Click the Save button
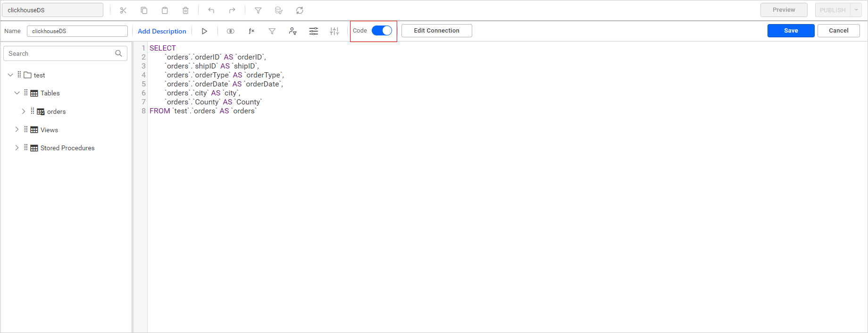The width and height of the screenshot is (868, 333). (x=791, y=31)
